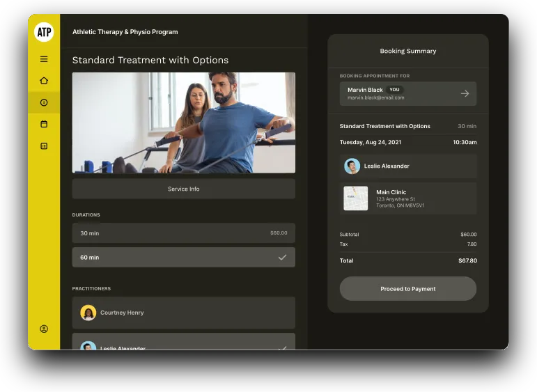The height and width of the screenshot is (392, 537).
Task: Click the treatment photo image
Action: (x=184, y=123)
